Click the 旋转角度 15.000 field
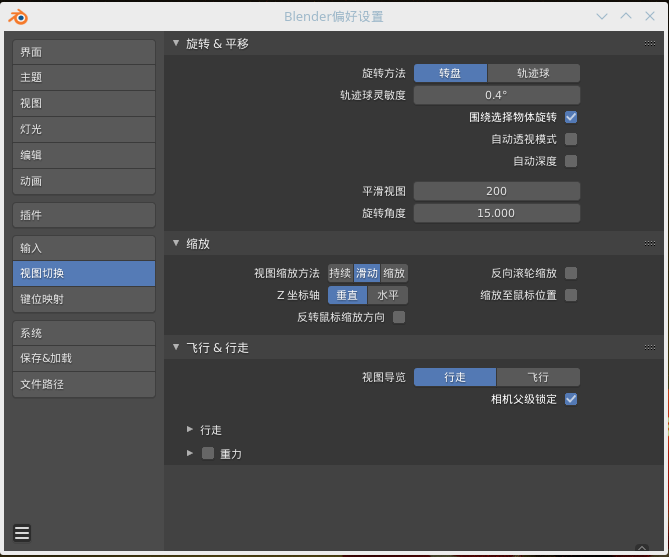This screenshot has height=557, width=669. pyautogui.click(x=497, y=213)
